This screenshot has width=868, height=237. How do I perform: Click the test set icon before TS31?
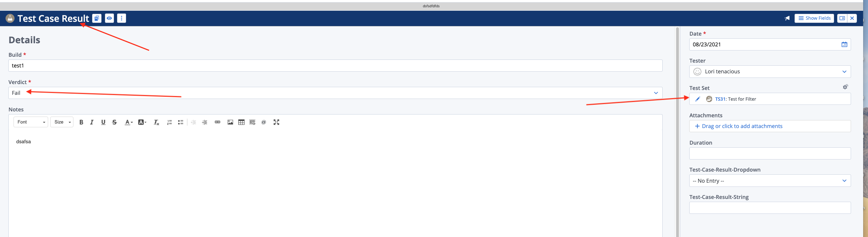tap(709, 99)
